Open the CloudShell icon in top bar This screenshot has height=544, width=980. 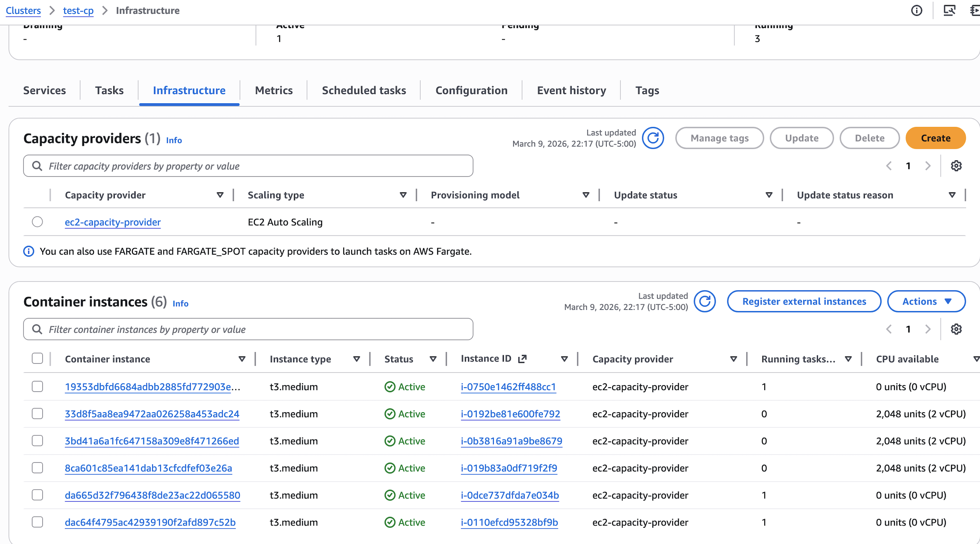tap(949, 10)
